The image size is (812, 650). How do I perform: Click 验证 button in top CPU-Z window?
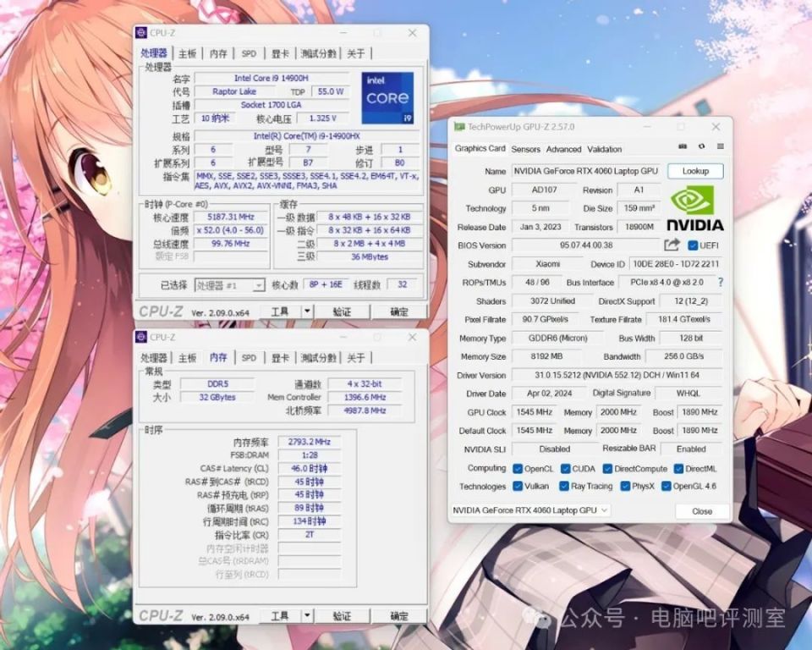click(342, 311)
